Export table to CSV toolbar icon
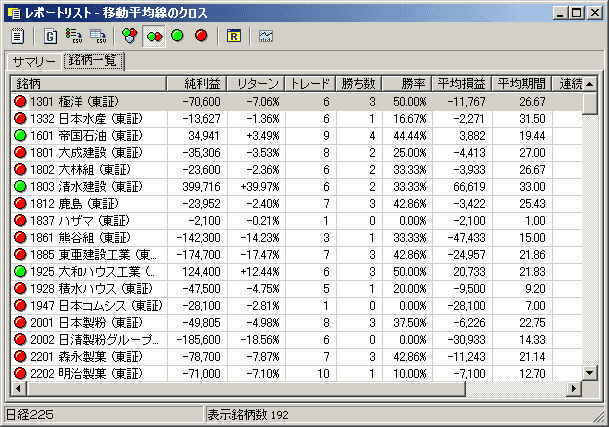Screen dimensions: 609x427 click(x=98, y=36)
